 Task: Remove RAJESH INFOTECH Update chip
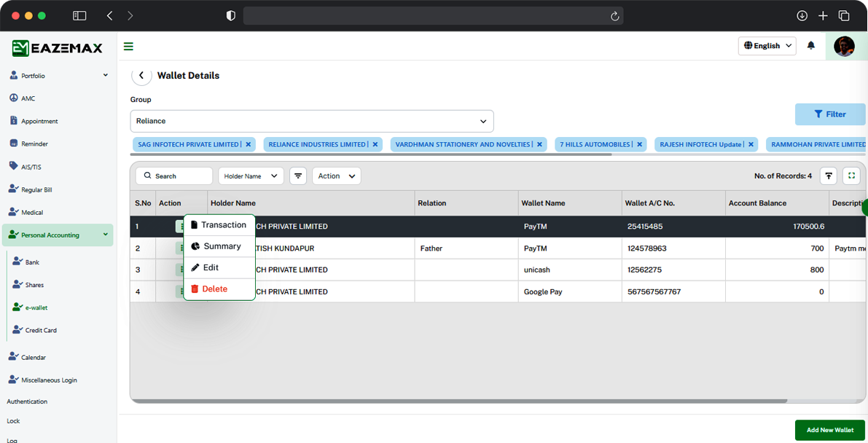click(751, 144)
